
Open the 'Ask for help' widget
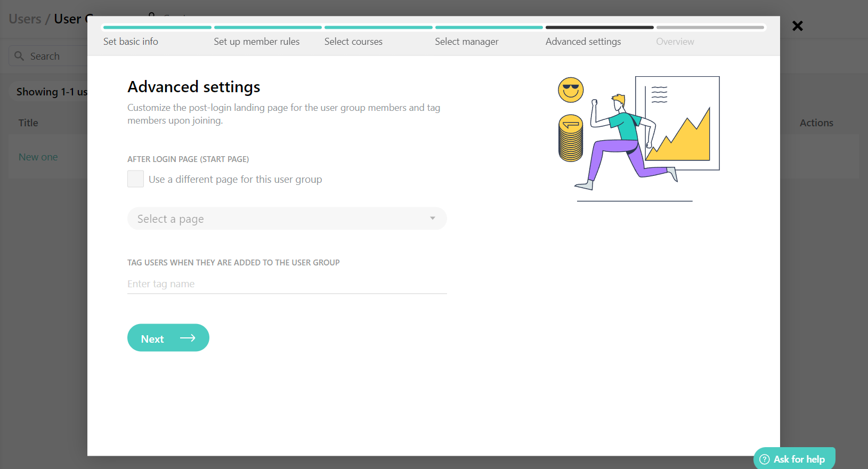pos(794,459)
